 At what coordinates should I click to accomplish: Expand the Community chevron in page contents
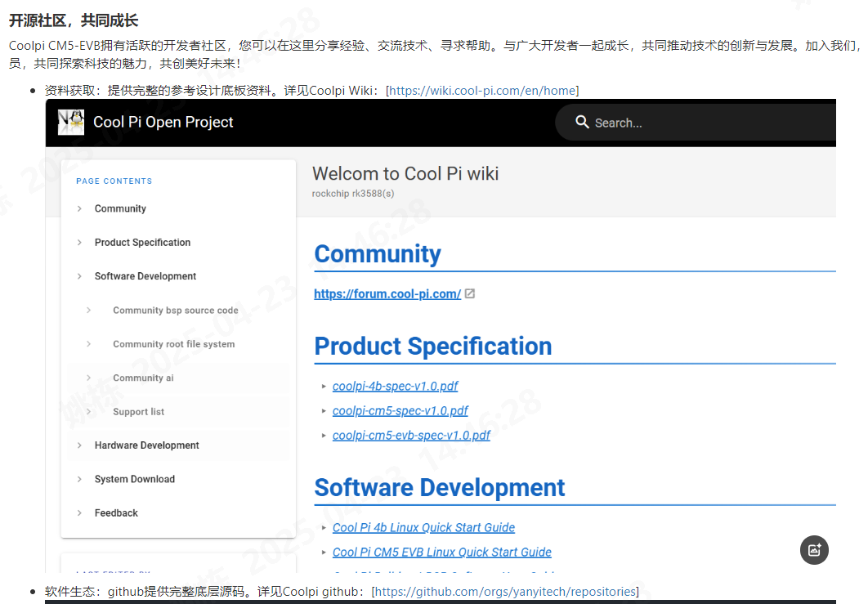79,209
